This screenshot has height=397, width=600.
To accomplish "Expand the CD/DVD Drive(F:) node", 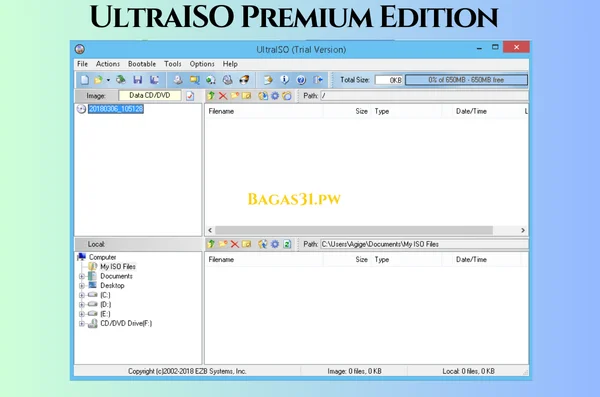I will click(82, 323).
